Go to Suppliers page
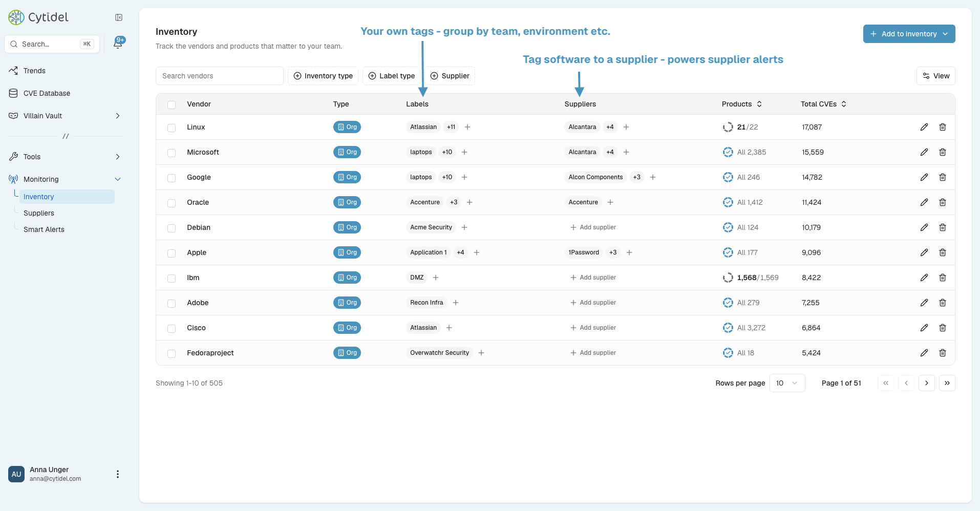The height and width of the screenshot is (511, 980). [x=39, y=213]
